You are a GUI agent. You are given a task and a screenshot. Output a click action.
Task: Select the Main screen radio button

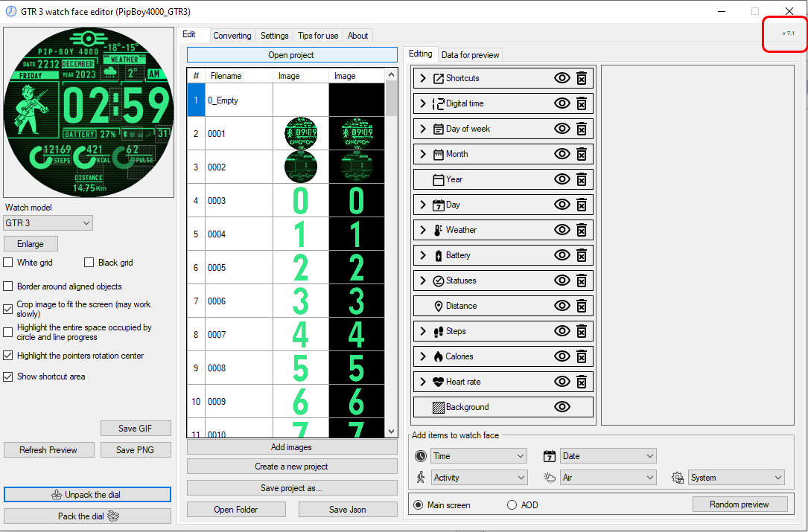click(418, 505)
